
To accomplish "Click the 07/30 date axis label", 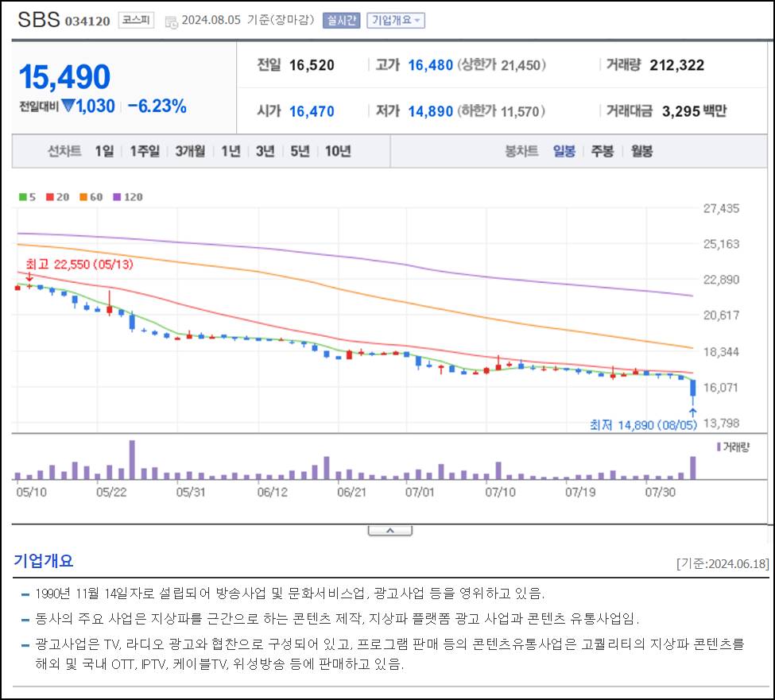I will (x=660, y=492).
